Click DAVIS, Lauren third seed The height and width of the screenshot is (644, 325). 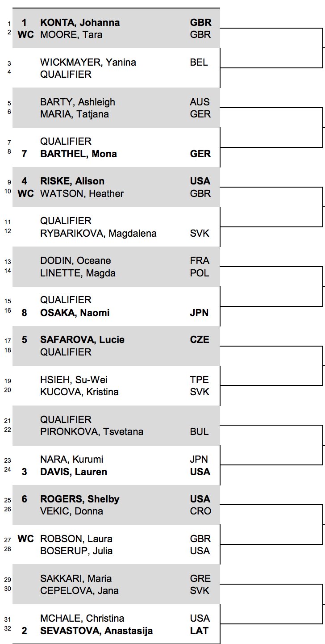pos(74,472)
